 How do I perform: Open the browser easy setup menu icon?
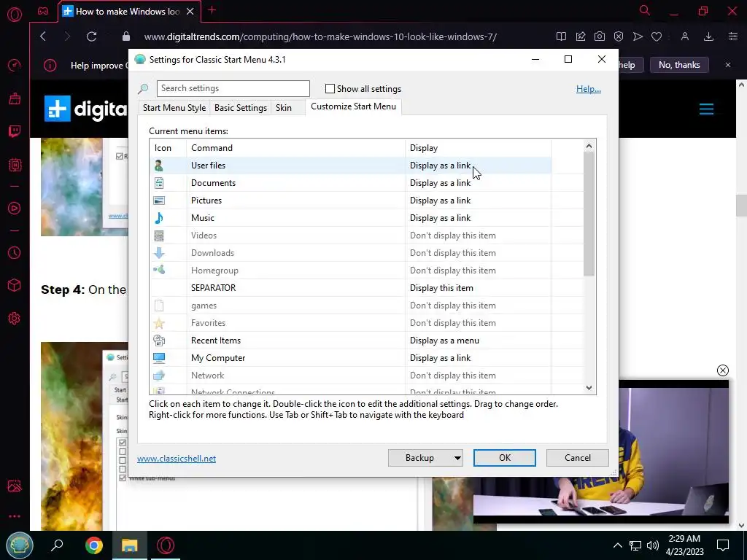pyautogui.click(x=733, y=36)
